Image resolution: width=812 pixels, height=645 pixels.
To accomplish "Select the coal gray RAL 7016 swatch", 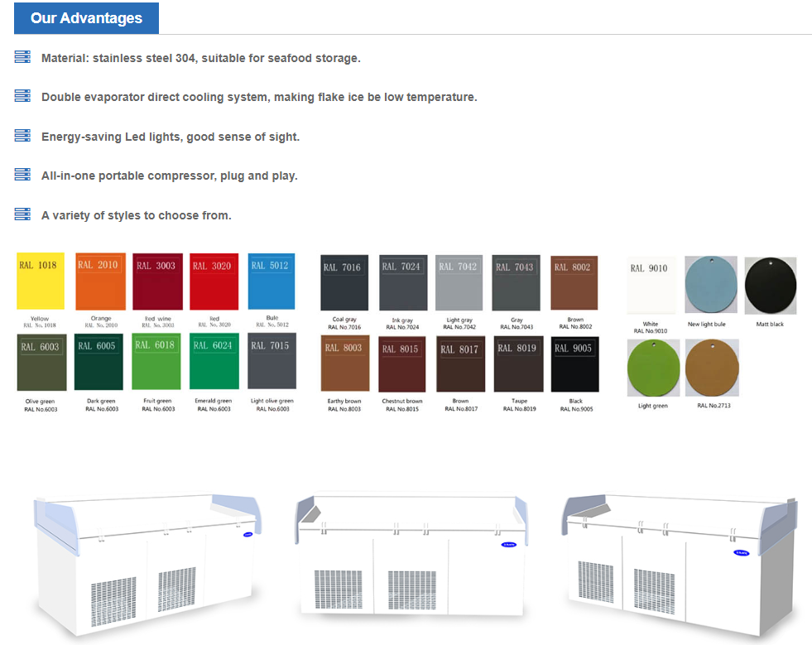I will pyautogui.click(x=344, y=283).
